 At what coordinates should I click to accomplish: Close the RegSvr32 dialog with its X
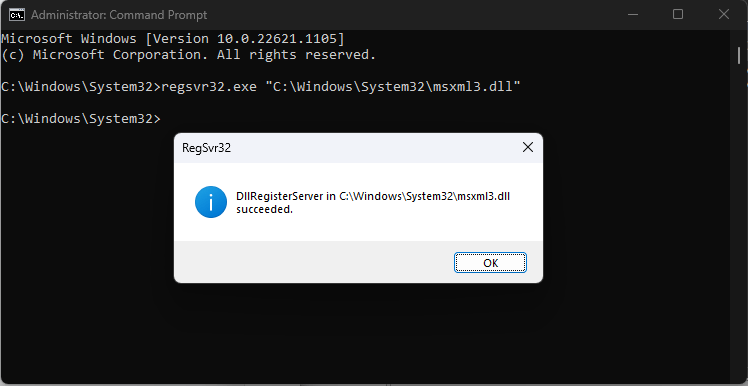pyautogui.click(x=528, y=147)
